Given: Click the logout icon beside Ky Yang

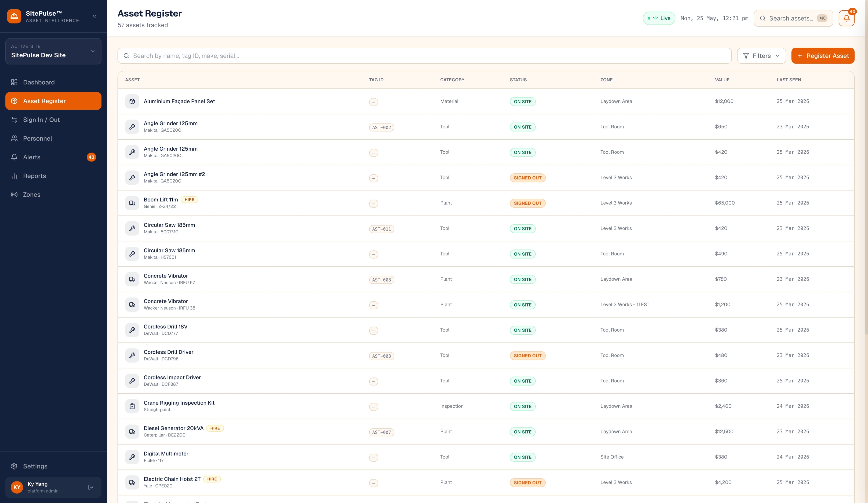Looking at the screenshot, I should point(90,487).
